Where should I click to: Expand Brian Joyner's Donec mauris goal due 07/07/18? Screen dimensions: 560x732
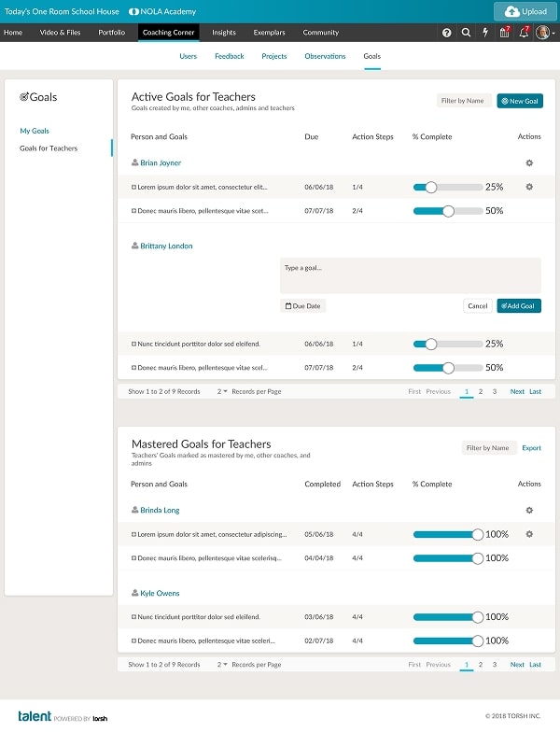coord(134,211)
